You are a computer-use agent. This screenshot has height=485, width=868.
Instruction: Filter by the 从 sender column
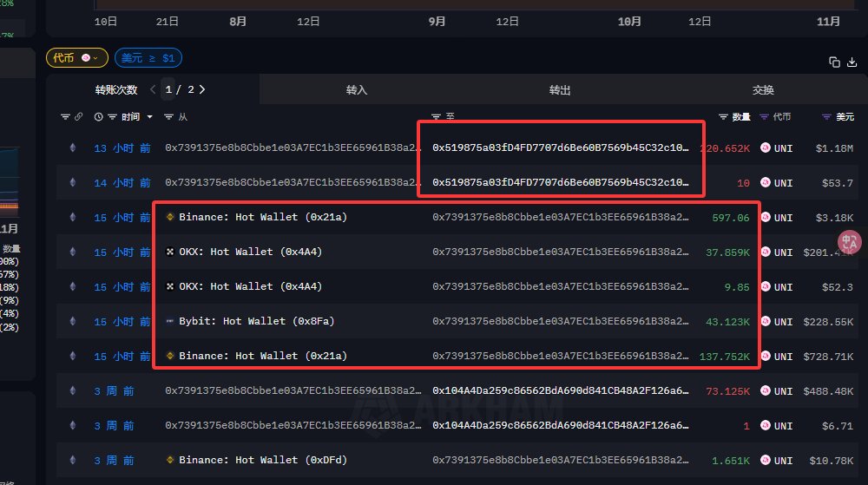(x=169, y=116)
